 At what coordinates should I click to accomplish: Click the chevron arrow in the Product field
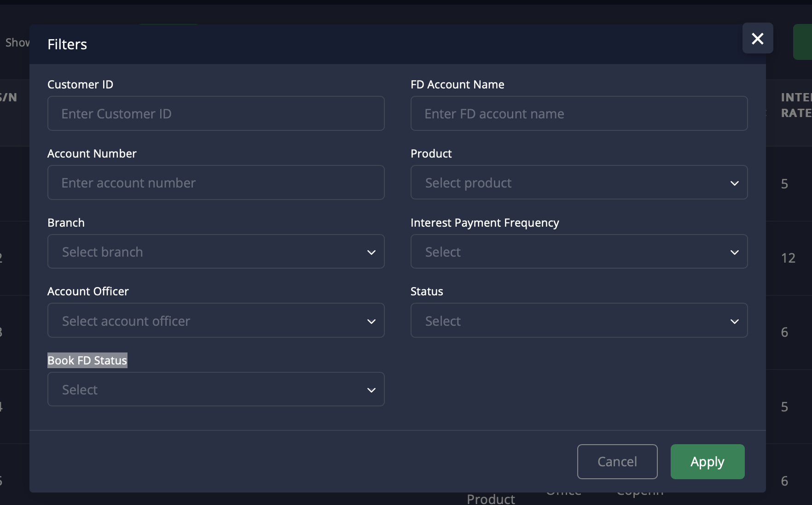tap(734, 183)
